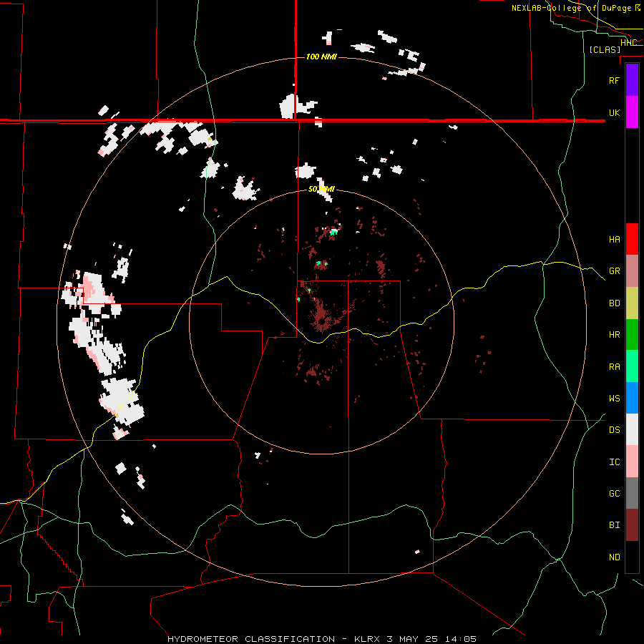This screenshot has width=644, height=644.
Task: Click the green HR legend color swatch
Action: click(x=632, y=334)
